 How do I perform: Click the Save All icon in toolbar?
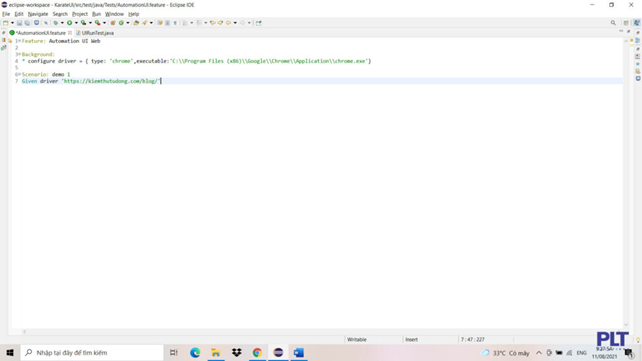coord(27,23)
